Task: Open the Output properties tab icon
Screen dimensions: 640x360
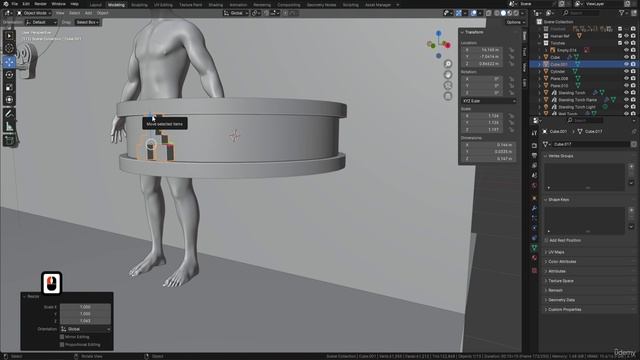Action: (x=534, y=156)
